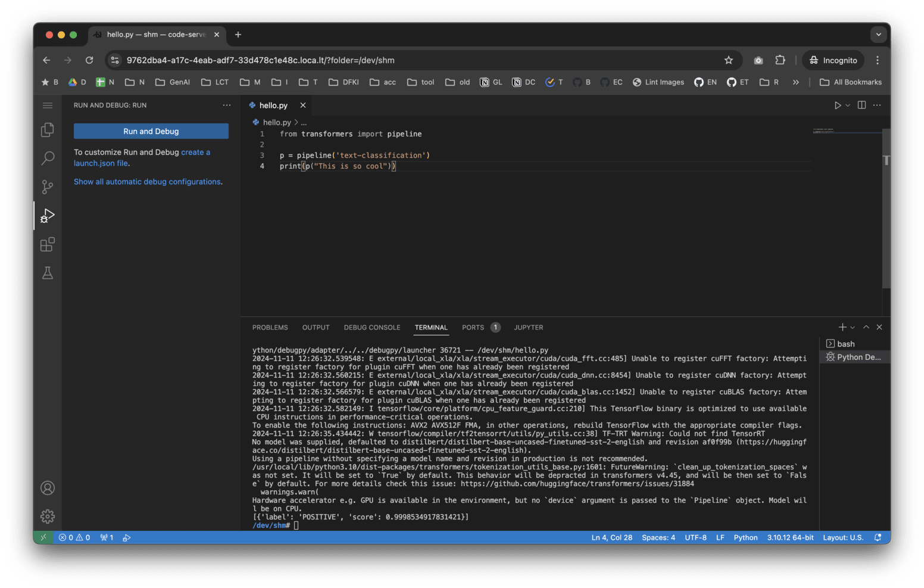Split the editor with the split icon
924x588 pixels.
point(861,105)
